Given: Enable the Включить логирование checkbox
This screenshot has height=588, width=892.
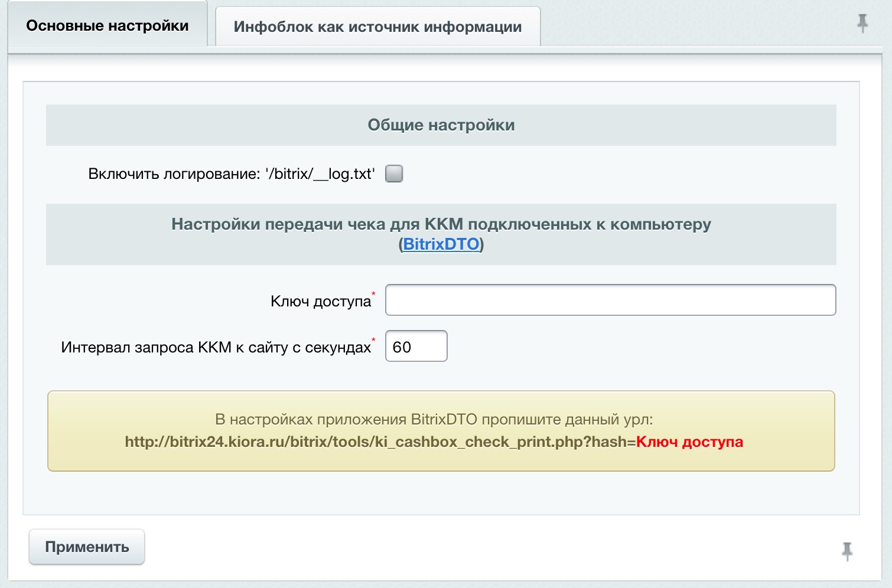Looking at the screenshot, I should pos(394,174).
